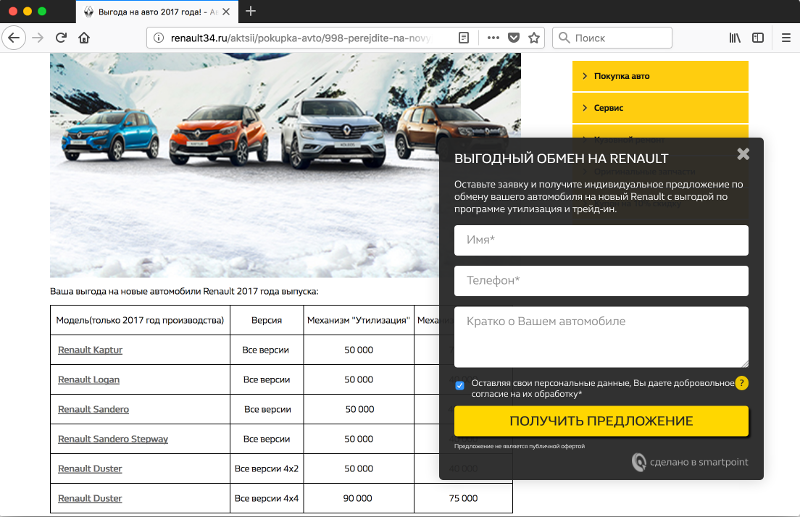
Task: Show the Firefox sidebar
Action: coord(758,37)
